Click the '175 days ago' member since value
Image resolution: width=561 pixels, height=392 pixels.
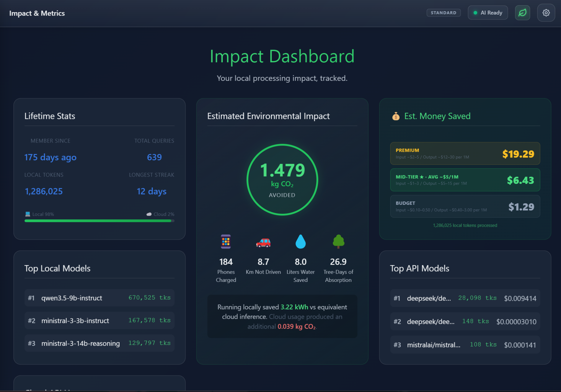pyautogui.click(x=50, y=157)
